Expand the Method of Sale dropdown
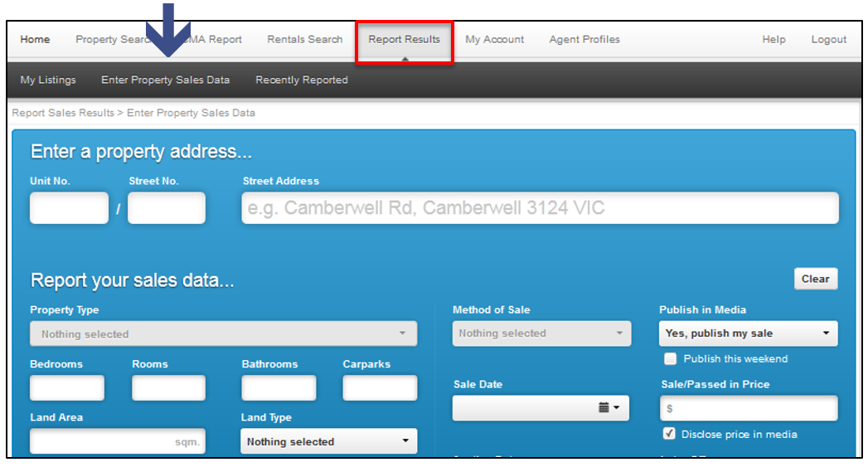 click(x=541, y=333)
